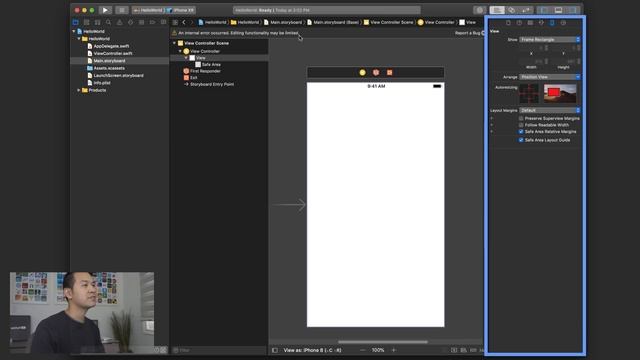
Task: Collapse View Controller in outline
Action: tap(180, 51)
